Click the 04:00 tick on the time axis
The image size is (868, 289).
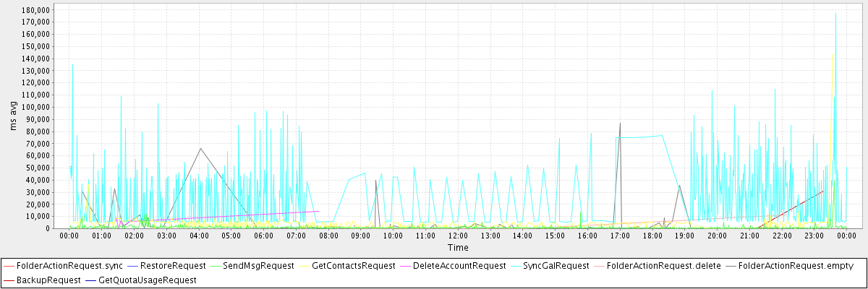tap(199, 236)
